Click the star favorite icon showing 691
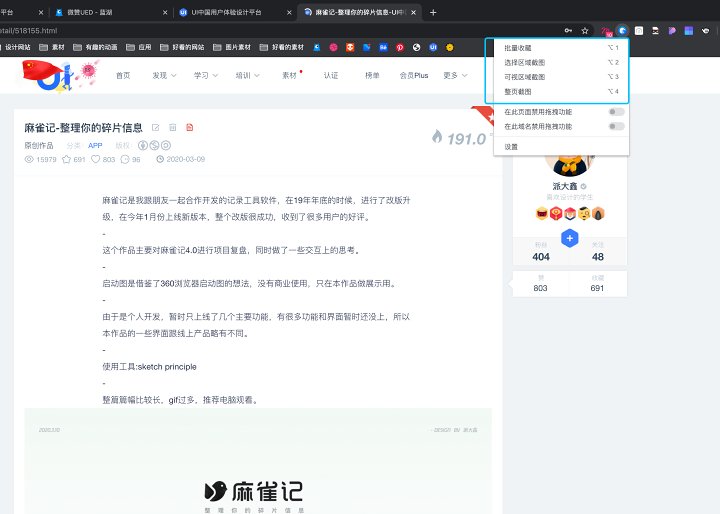The image size is (720, 514). tap(67, 159)
